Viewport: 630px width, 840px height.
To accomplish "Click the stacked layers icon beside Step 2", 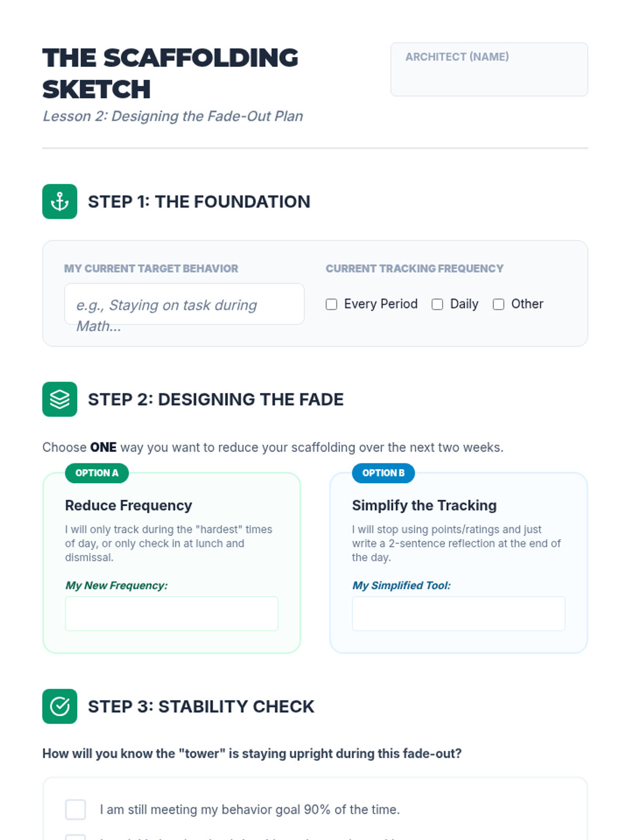I will pos(59,399).
